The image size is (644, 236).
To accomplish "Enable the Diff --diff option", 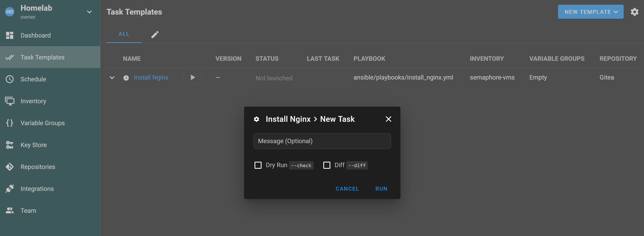I will tap(327, 165).
